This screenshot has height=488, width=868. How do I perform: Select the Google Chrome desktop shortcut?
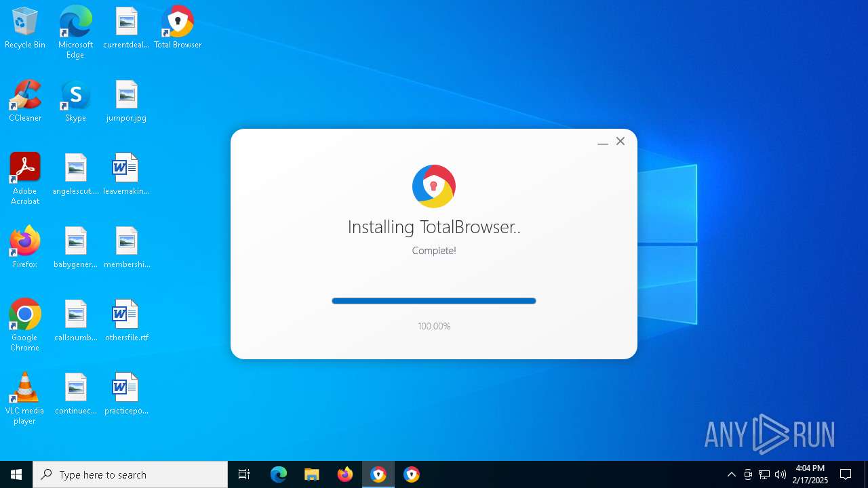click(x=25, y=325)
